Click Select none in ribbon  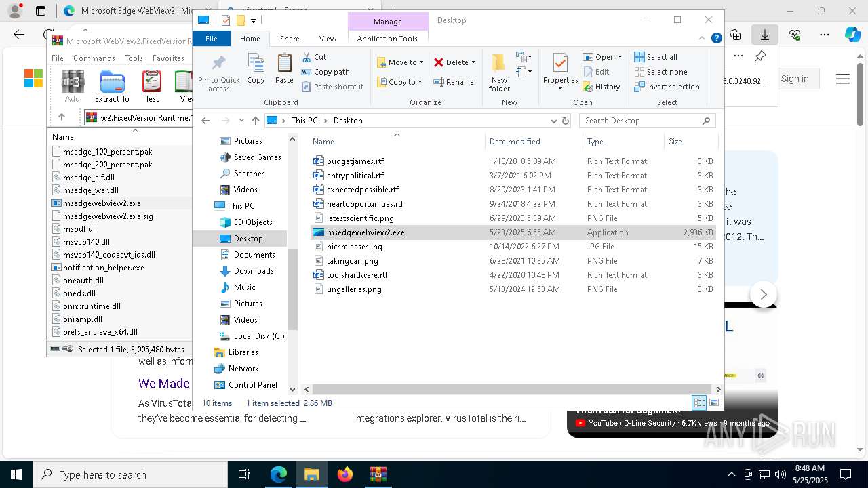(660, 72)
